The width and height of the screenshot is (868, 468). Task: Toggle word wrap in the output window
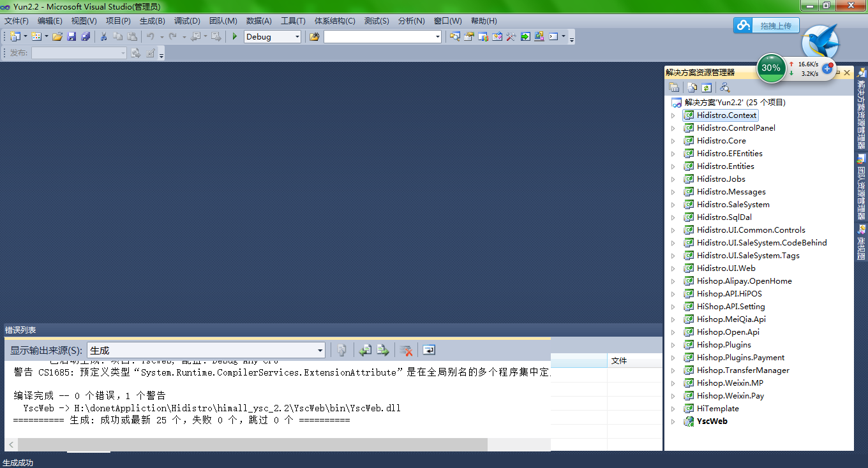429,350
